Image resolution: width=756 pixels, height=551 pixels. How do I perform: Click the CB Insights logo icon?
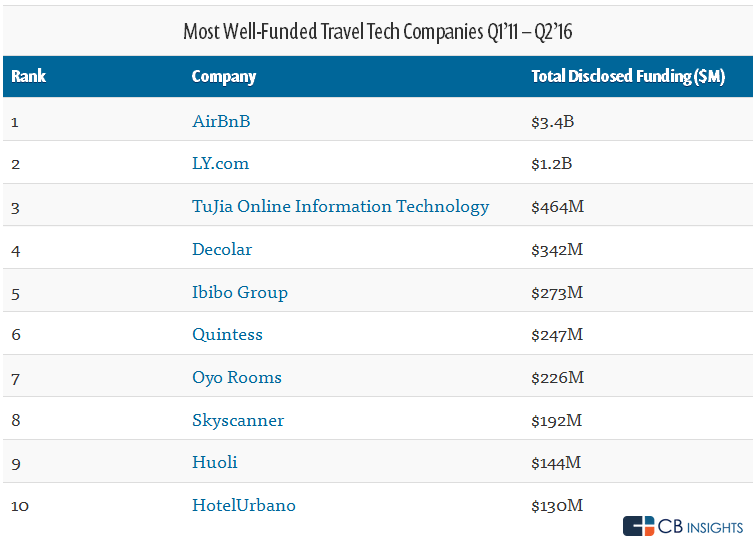638,527
